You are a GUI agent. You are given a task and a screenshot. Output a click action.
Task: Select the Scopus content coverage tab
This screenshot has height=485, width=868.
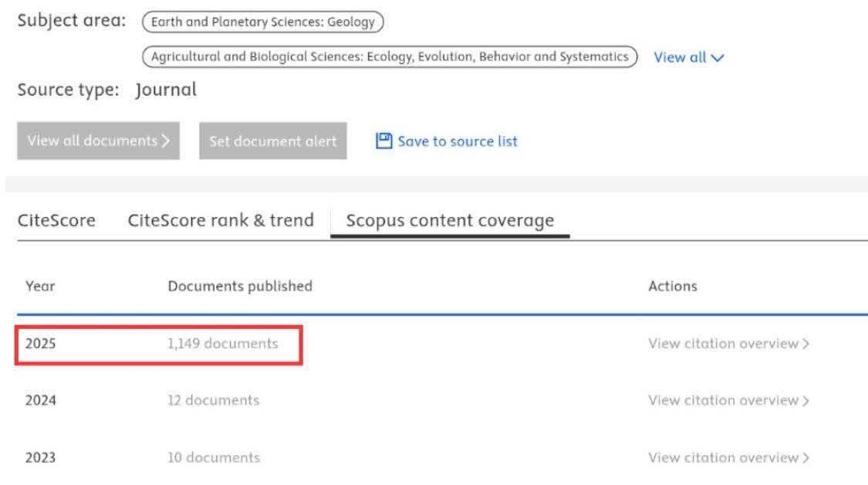pos(450,220)
